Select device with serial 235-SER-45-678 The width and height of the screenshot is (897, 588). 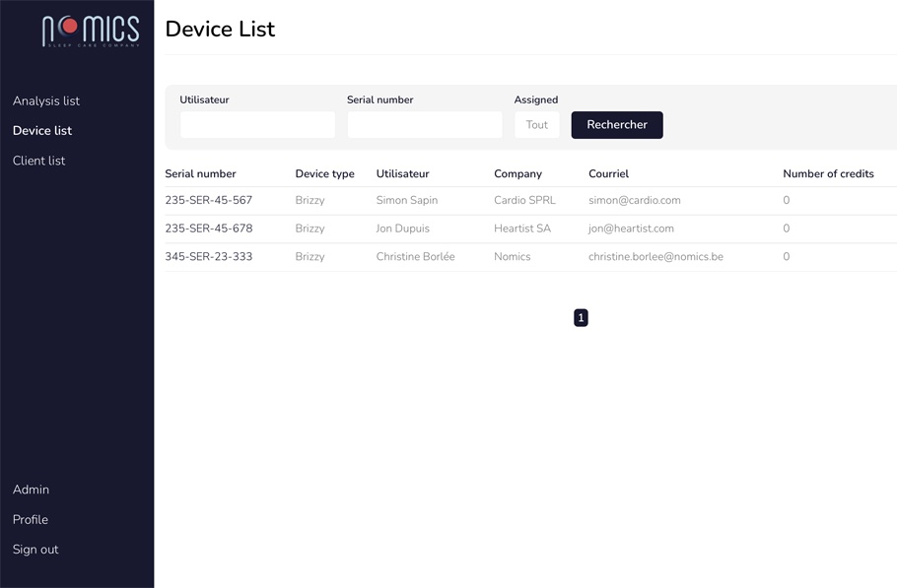209,229
